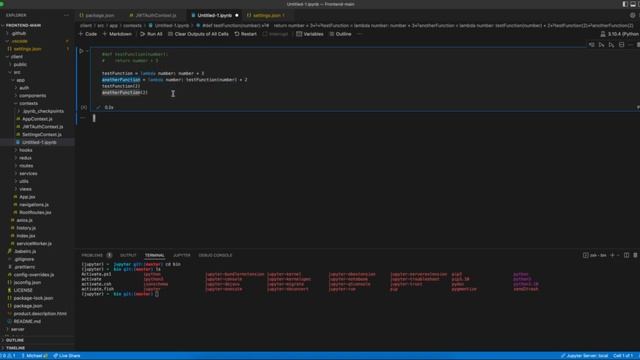
Task: Expand the hooks folder
Action: 25,150
